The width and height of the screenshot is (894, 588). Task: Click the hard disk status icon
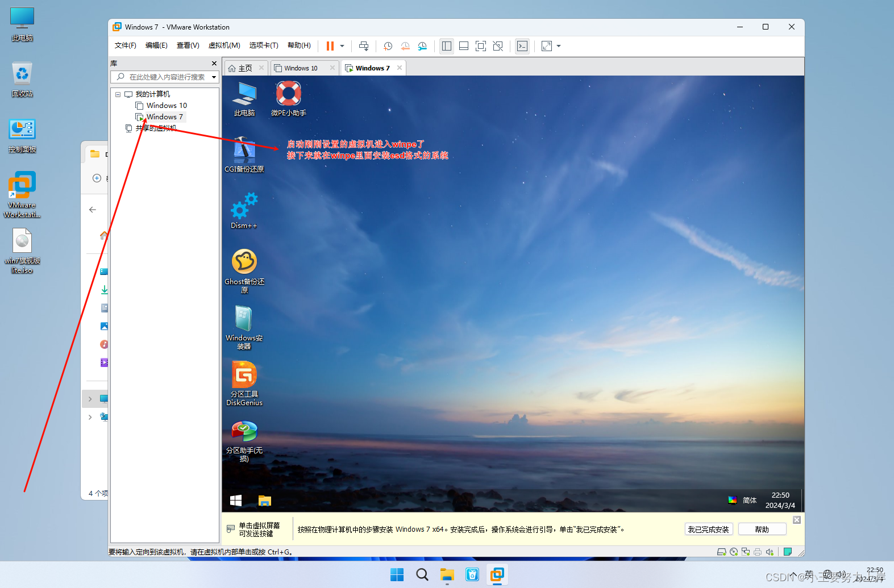[722, 552]
